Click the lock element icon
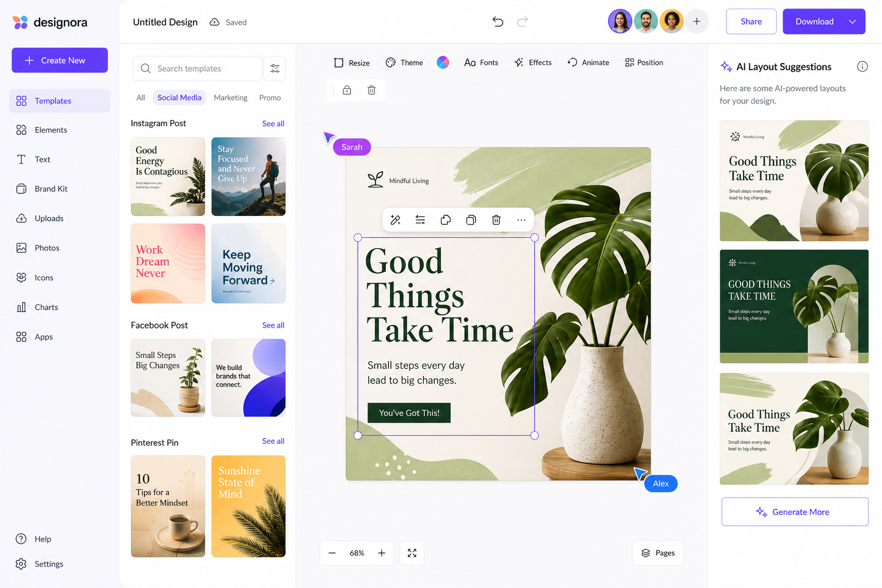 [347, 90]
